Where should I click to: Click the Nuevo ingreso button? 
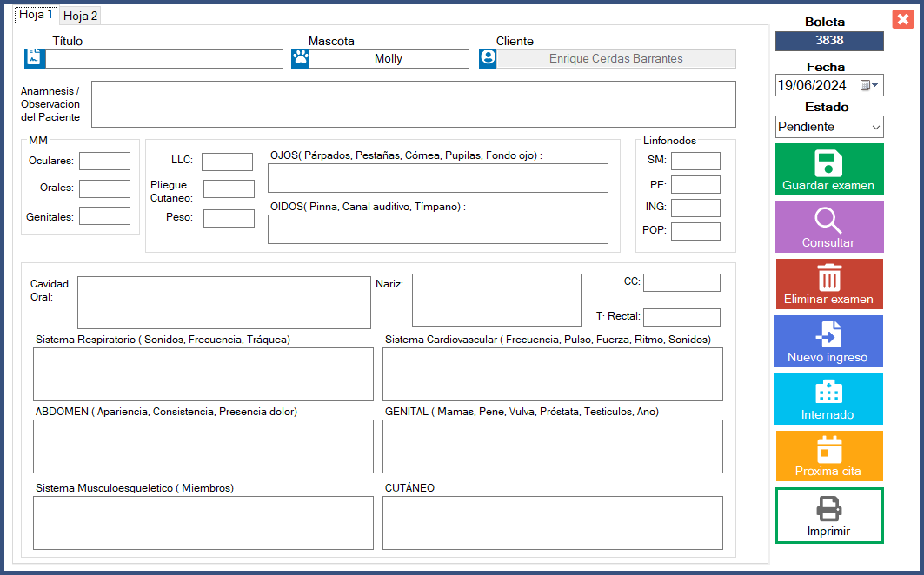(x=829, y=341)
